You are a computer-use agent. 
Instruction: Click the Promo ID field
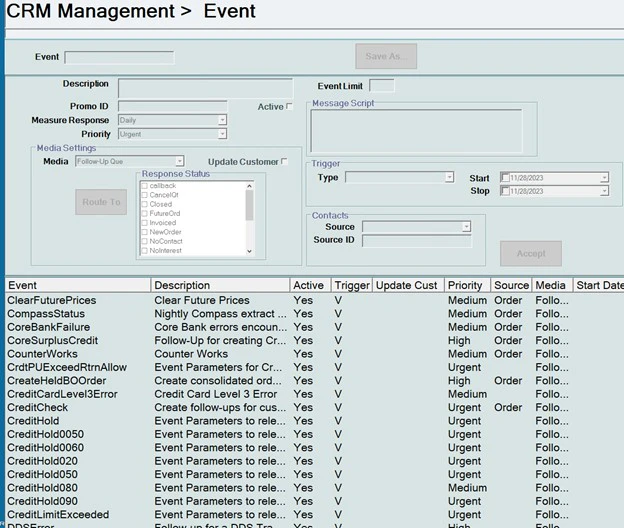(x=173, y=106)
